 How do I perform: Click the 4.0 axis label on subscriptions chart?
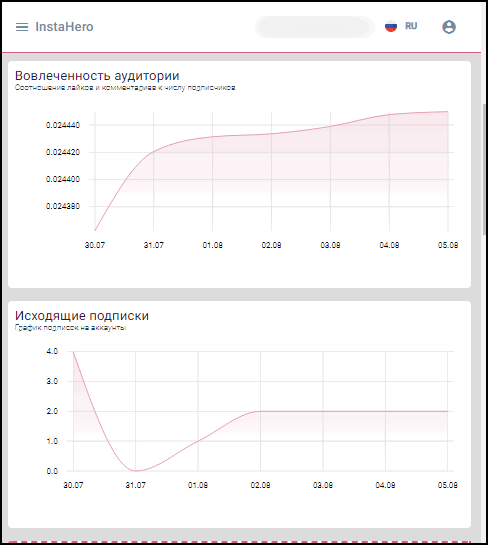point(52,351)
